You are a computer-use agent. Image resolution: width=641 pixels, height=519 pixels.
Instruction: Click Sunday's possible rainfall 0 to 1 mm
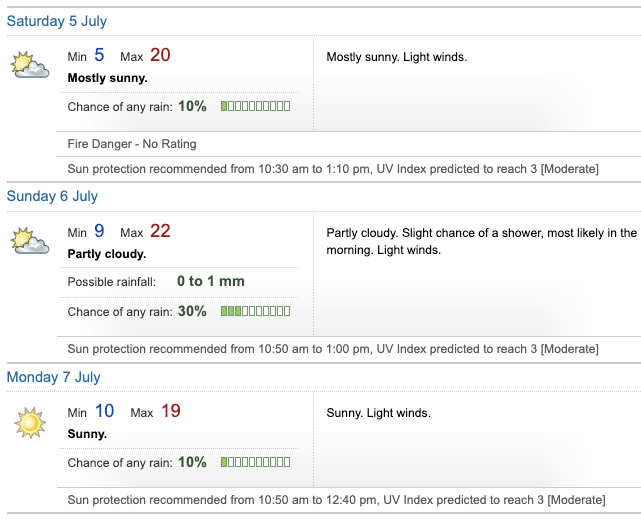[x=210, y=282]
